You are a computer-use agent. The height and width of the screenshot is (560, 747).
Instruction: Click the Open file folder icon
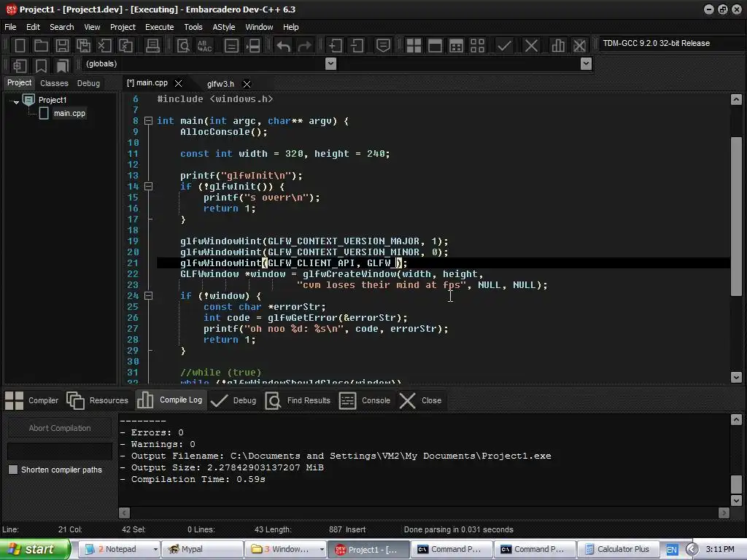pos(41,46)
